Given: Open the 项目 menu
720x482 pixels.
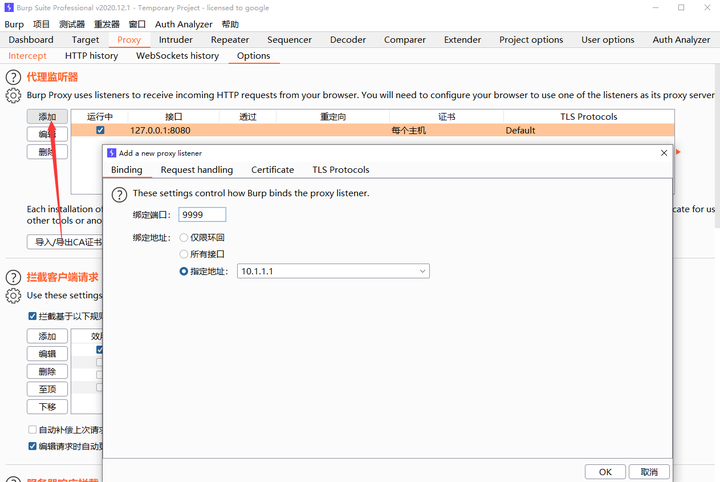Looking at the screenshot, I should click(x=41, y=24).
